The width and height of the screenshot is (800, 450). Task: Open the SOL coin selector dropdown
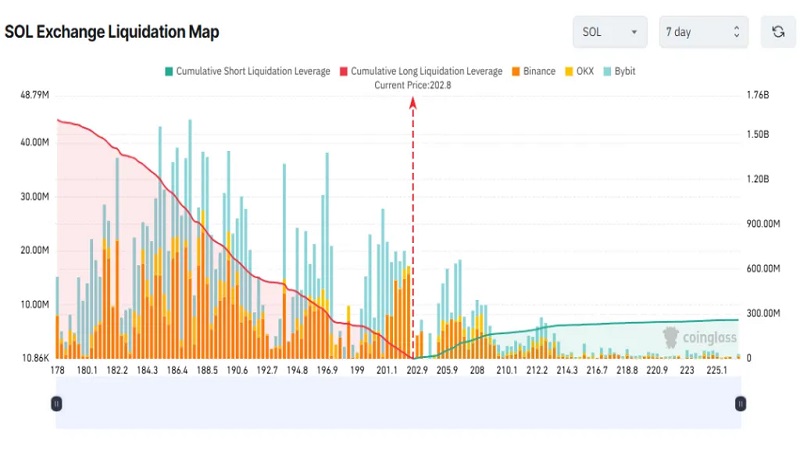pos(610,32)
